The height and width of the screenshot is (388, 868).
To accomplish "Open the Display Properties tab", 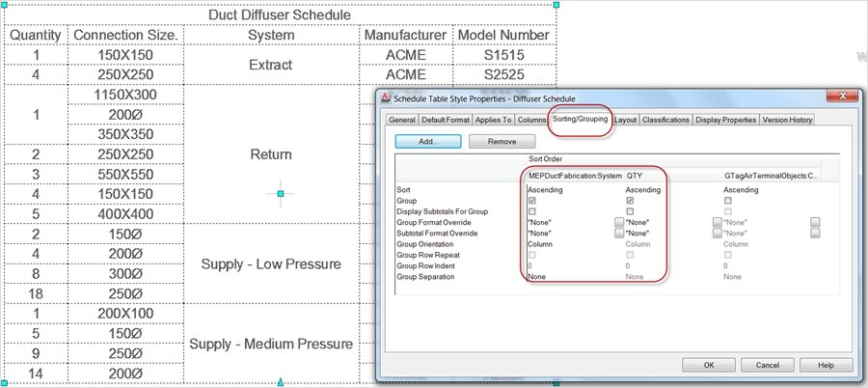I will click(x=725, y=120).
